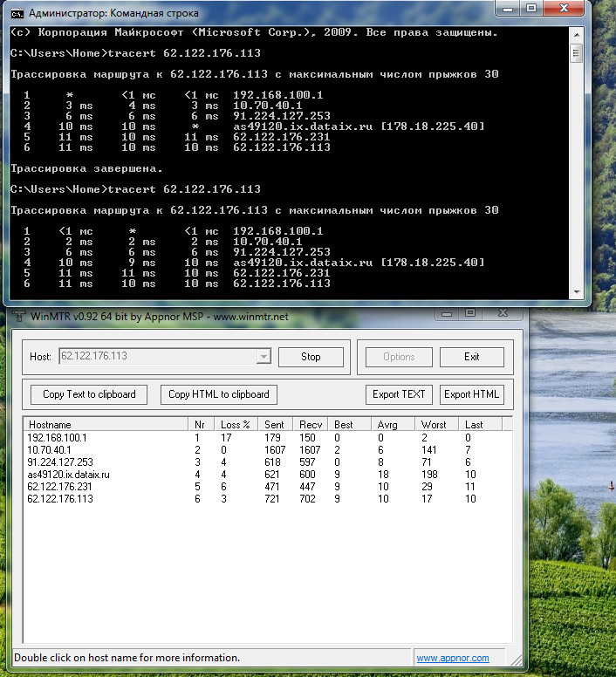Click the Loss % column header
Screen dimensions: 616x677
tap(236, 424)
